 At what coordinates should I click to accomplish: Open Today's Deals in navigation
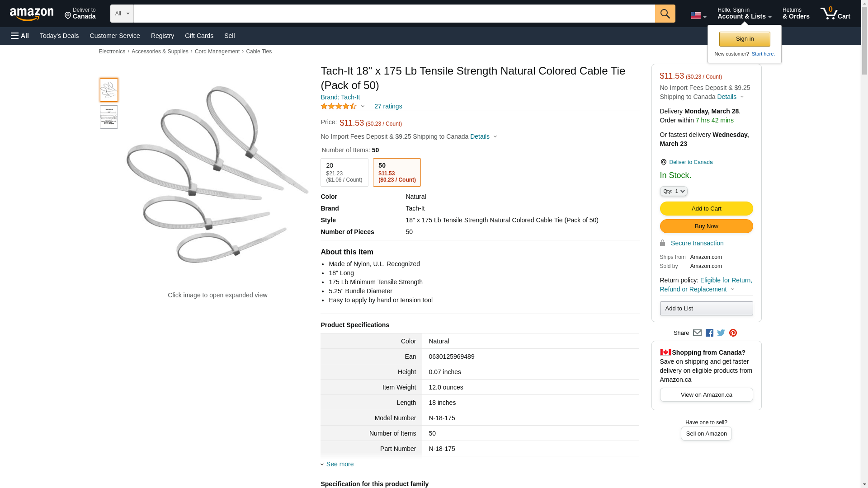[59, 36]
